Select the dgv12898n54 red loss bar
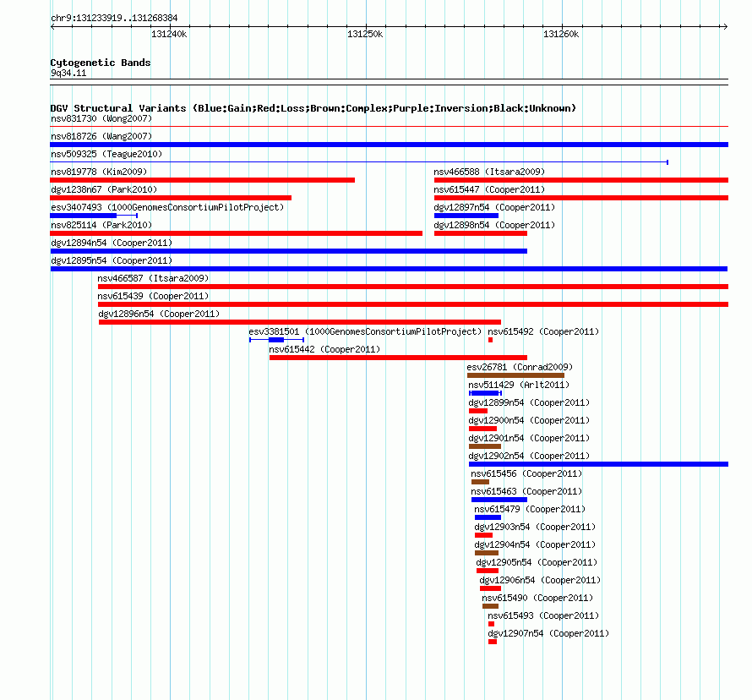The height and width of the screenshot is (700, 752). (481, 233)
